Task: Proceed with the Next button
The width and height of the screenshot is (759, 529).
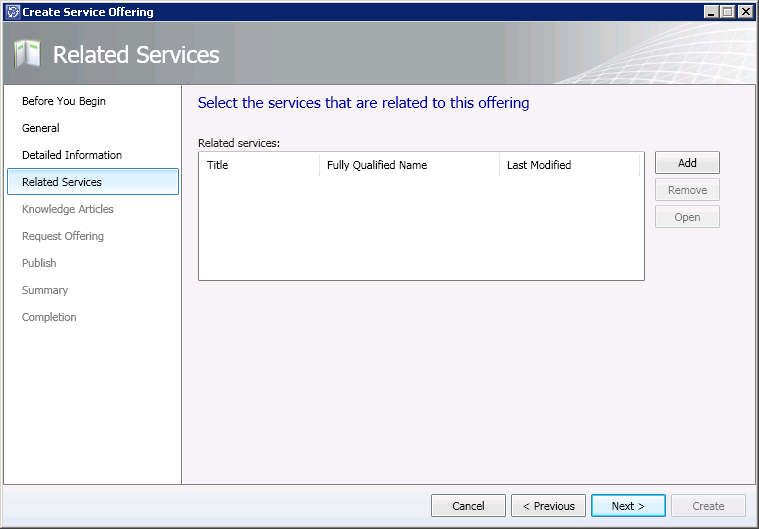Action: 628,506
